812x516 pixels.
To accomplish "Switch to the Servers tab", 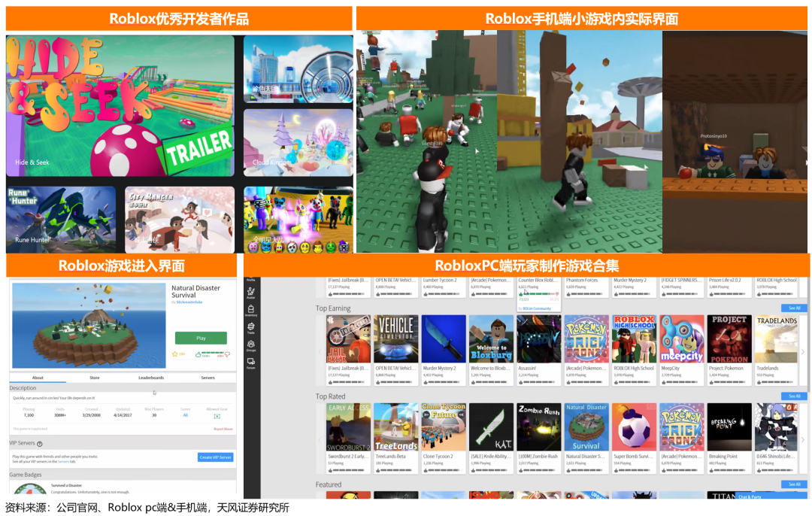I will pyautogui.click(x=208, y=378).
